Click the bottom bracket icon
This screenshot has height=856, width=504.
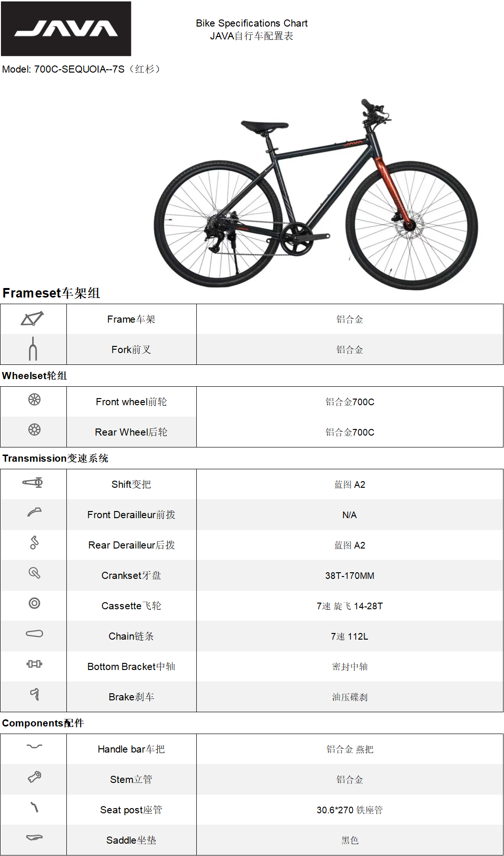tap(34, 664)
